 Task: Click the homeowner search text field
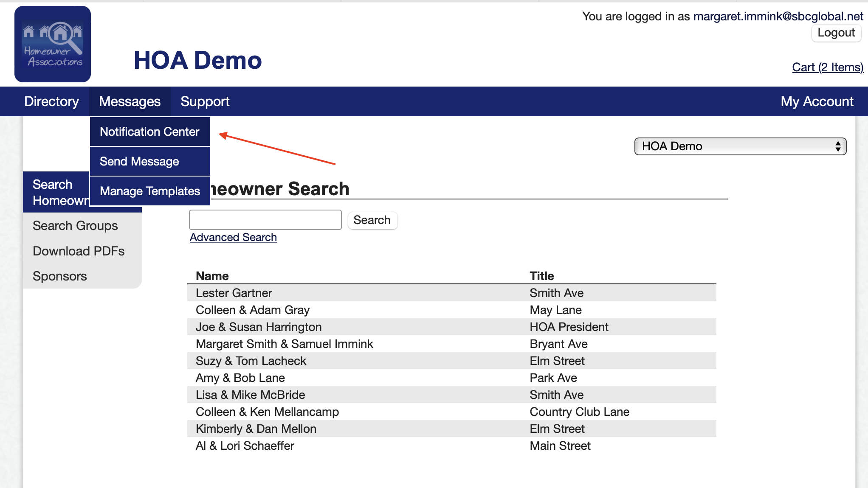coord(265,220)
